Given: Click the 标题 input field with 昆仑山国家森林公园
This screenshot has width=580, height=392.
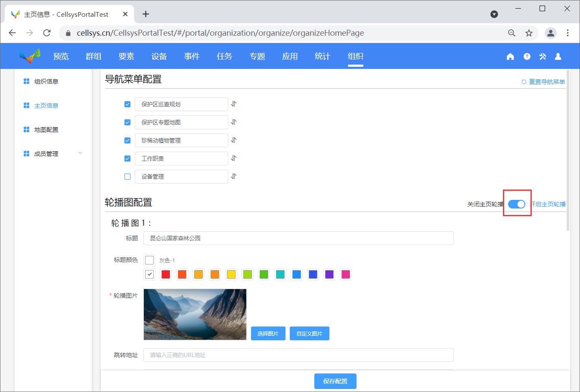Looking at the screenshot, I should click(298, 238).
